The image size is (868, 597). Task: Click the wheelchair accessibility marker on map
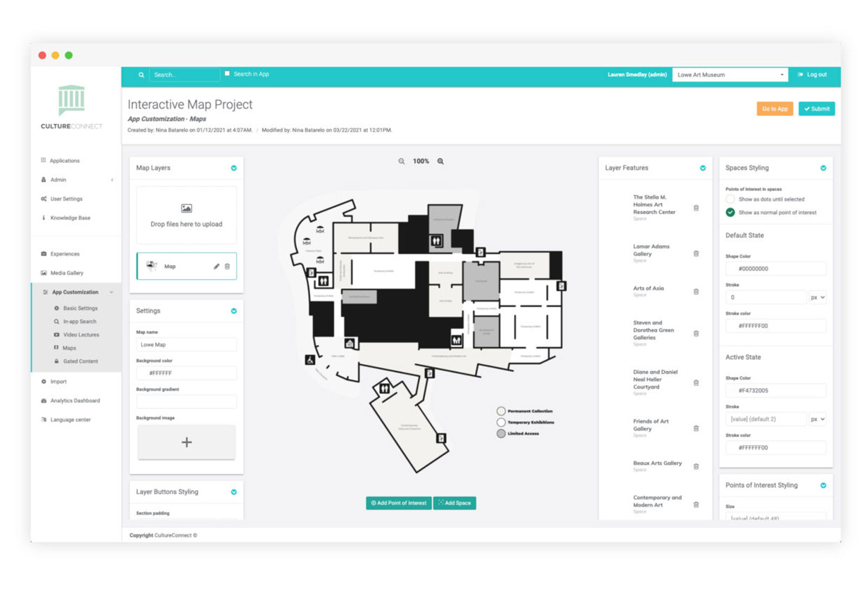[x=310, y=360]
